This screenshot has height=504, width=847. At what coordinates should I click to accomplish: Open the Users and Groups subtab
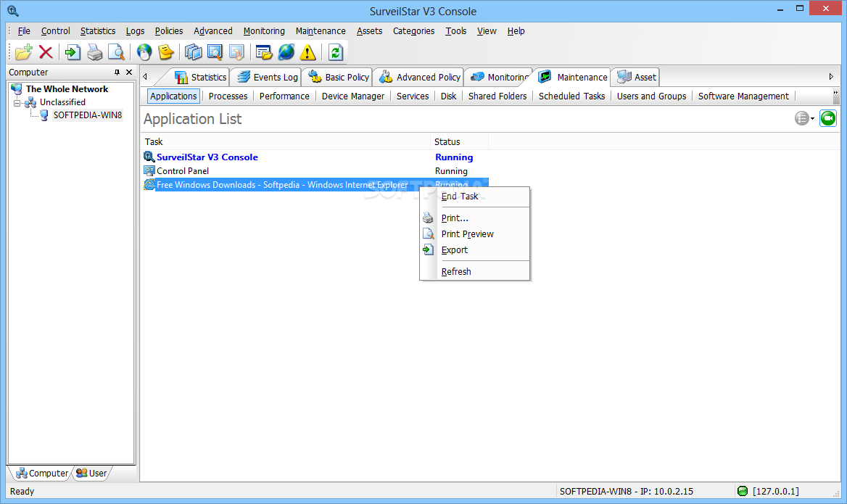(x=651, y=96)
